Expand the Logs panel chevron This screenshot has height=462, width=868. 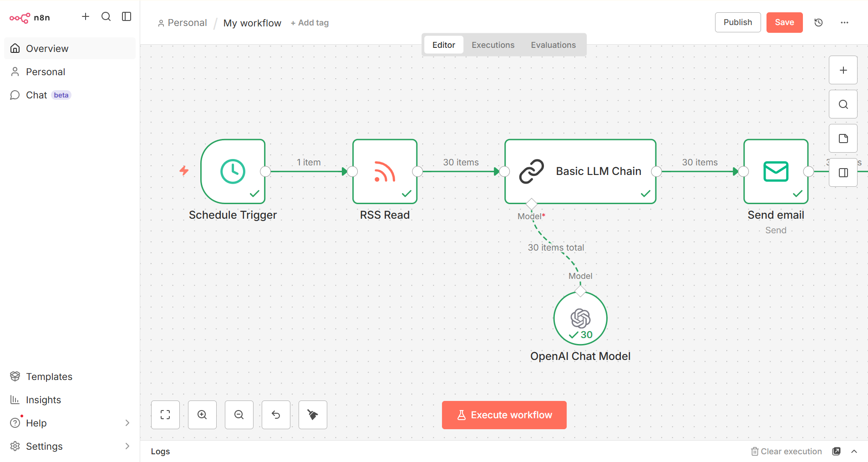click(854, 451)
